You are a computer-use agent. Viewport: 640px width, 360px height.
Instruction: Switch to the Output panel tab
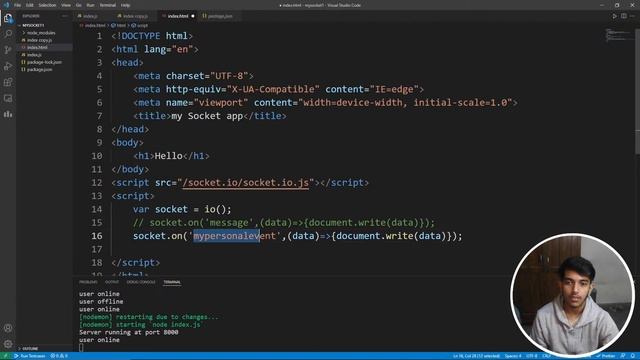(111, 282)
